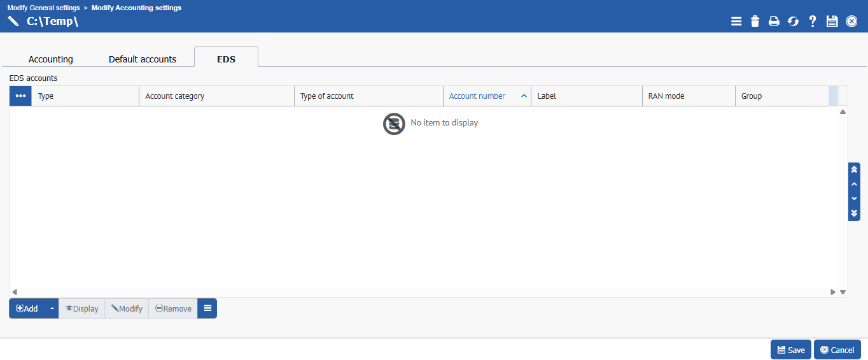Switch to the Default accounts tab
The width and height of the screenshot is (868, 360).
(143, 59)
